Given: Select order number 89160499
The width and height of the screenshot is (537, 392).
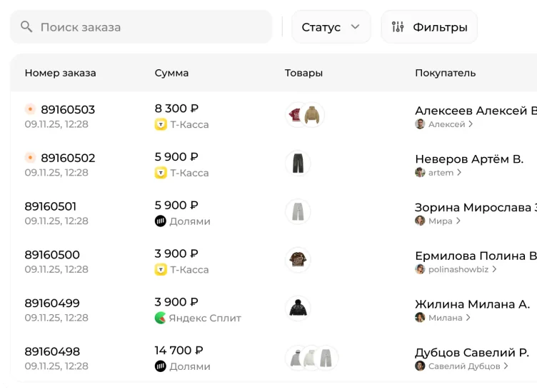Looking at the screenshot, I should tap(52, 303).
